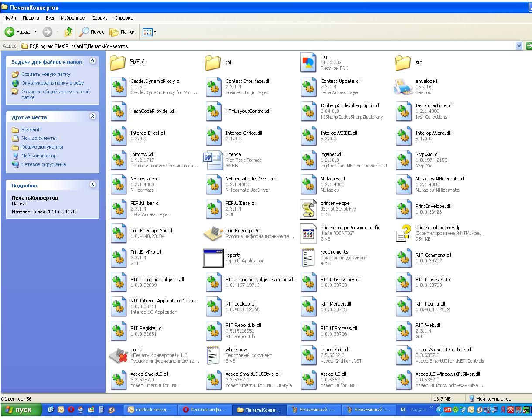This screenshot has width=532, height=418.
Task: Open the PrintEnvelopePro application icon
Action: pyautogui.click(x=213, y=234)
